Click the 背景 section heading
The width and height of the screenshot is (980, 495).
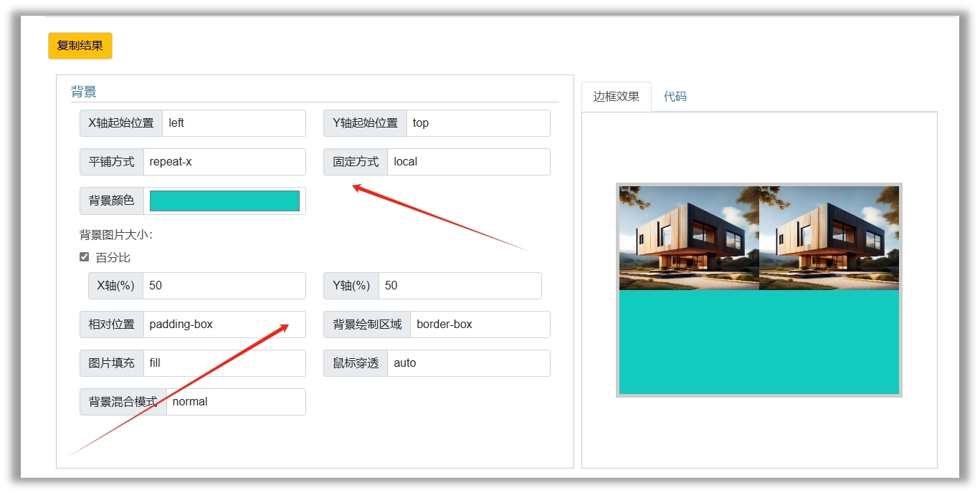pyautogui.click(x=83, y=92)
